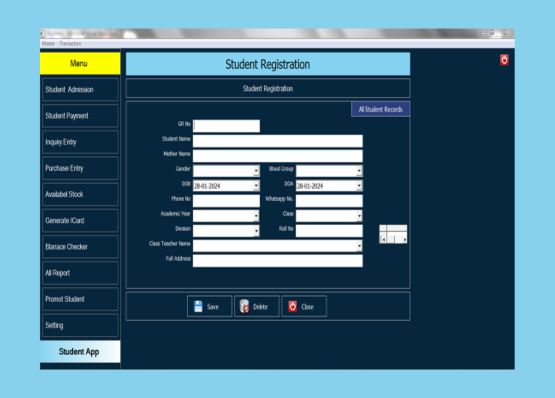Focus the GR No input field
This screenshot has width=555, height=398.
click(x=226, y=126)
